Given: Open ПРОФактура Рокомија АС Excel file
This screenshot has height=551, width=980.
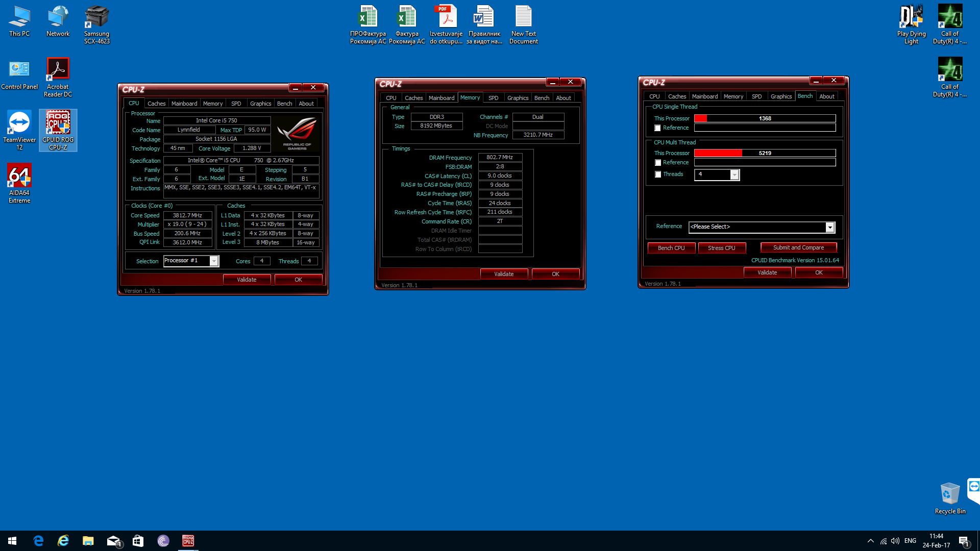Looking at the screenshot, I should pyautogui.click(x=368, y=25).
